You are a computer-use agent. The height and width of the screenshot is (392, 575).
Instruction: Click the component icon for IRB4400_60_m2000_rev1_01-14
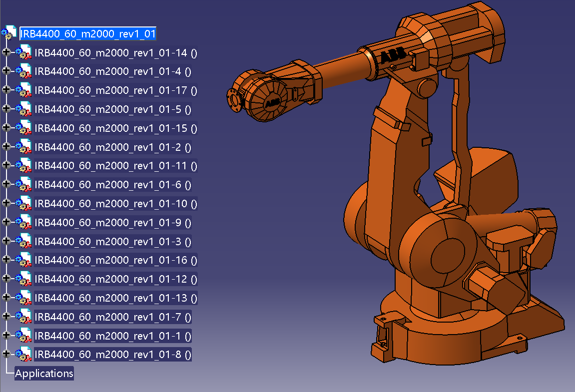[x=23, y=52]
